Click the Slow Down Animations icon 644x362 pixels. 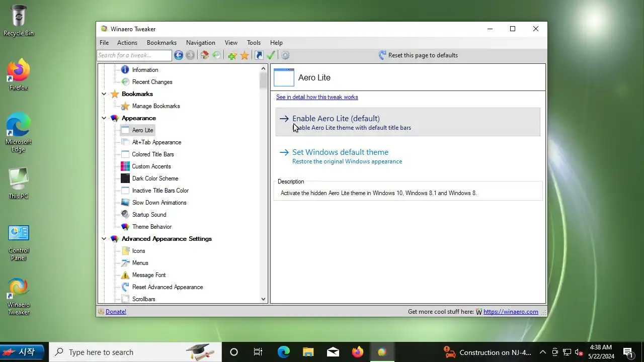click(x=125, y=203)
